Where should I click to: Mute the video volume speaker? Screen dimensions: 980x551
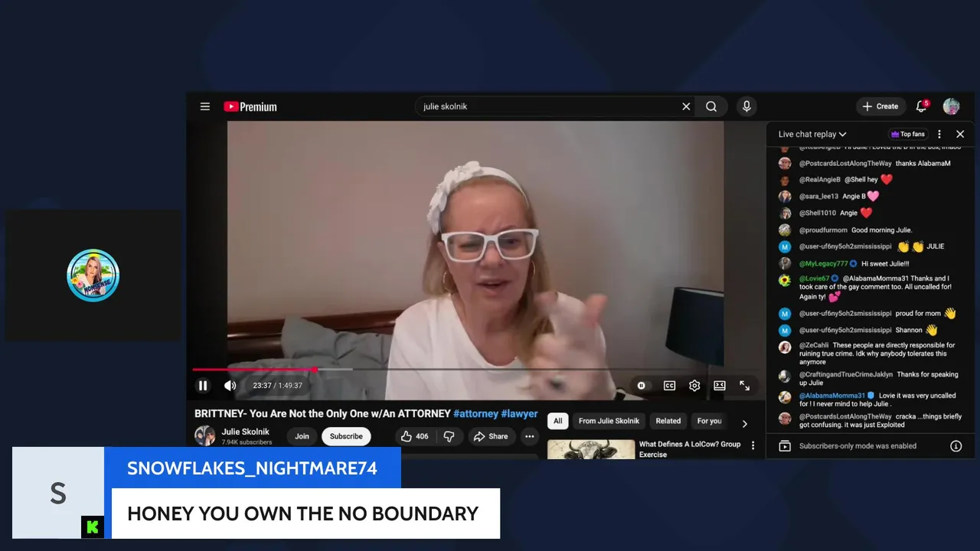(230, 386)
